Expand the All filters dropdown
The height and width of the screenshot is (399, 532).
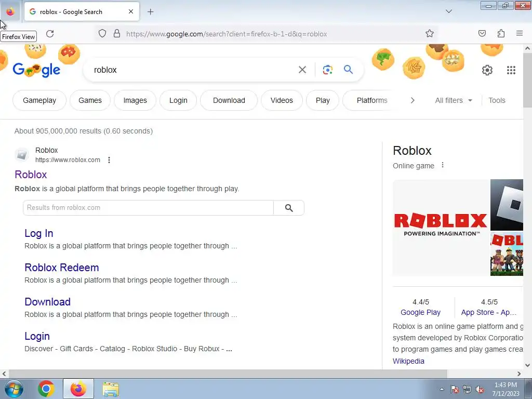tap(453, 100)
